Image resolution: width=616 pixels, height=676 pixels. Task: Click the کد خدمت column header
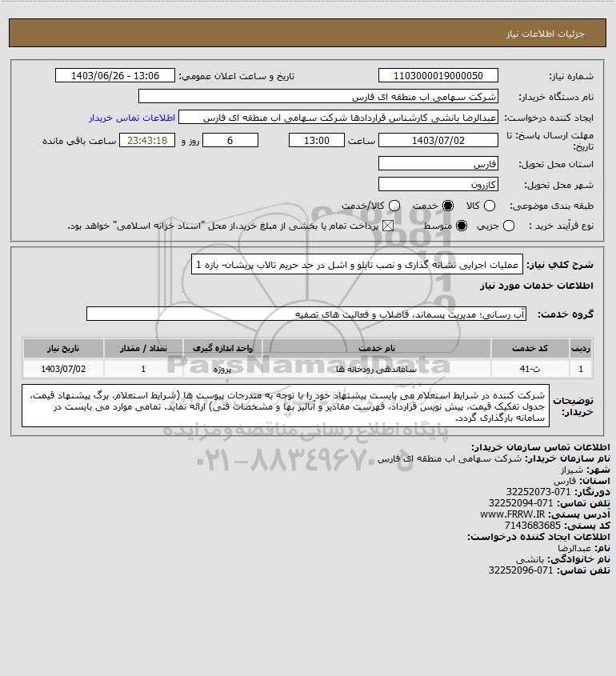(530, 348)
